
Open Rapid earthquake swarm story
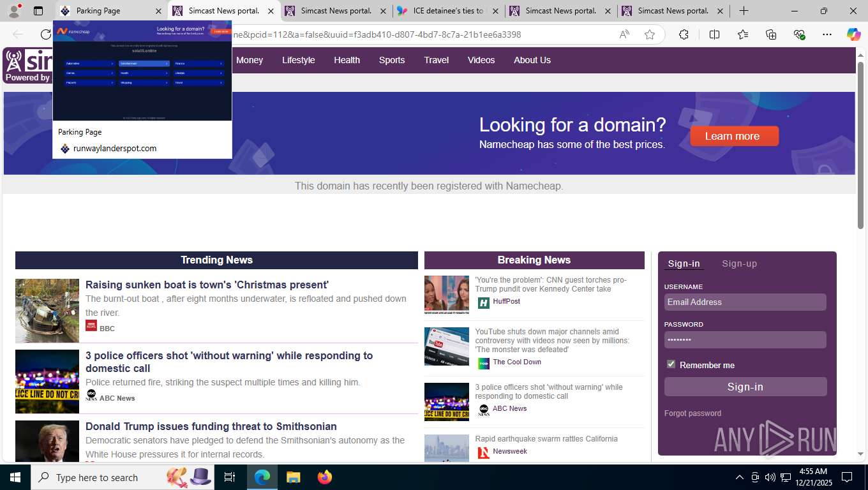pyautogui.click(x=546, y=439)
